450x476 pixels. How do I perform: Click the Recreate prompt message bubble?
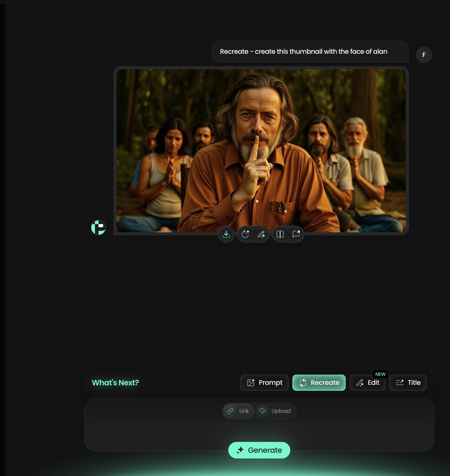(310, 52)
